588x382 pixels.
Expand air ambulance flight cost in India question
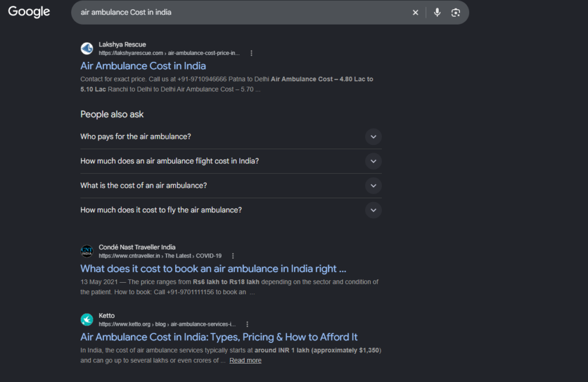click(231, 161)
